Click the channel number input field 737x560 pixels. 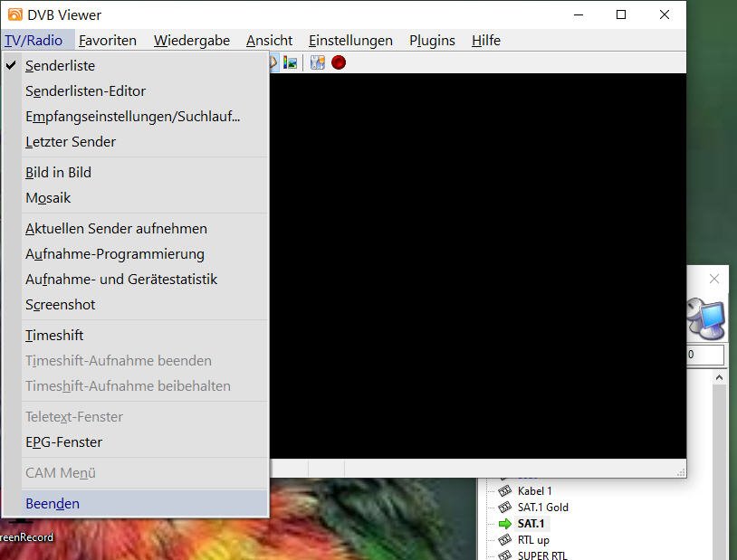tap(704, 356)
